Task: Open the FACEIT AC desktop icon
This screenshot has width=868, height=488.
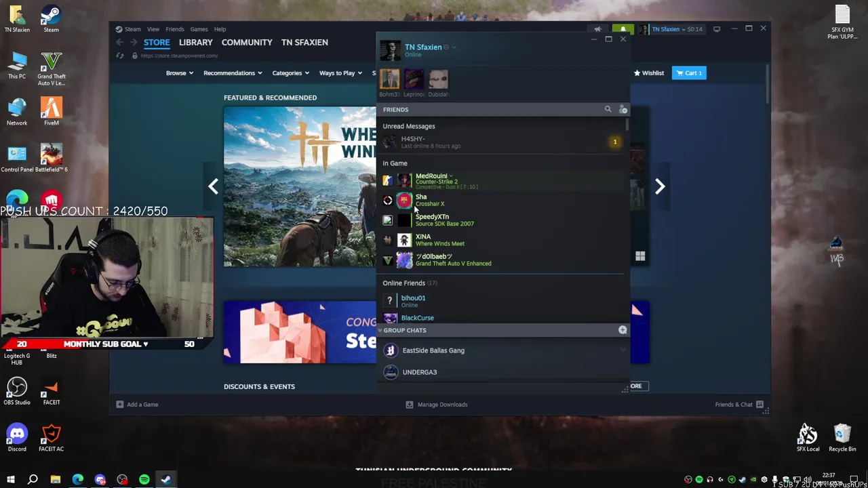Action: (x=51, y=437)
